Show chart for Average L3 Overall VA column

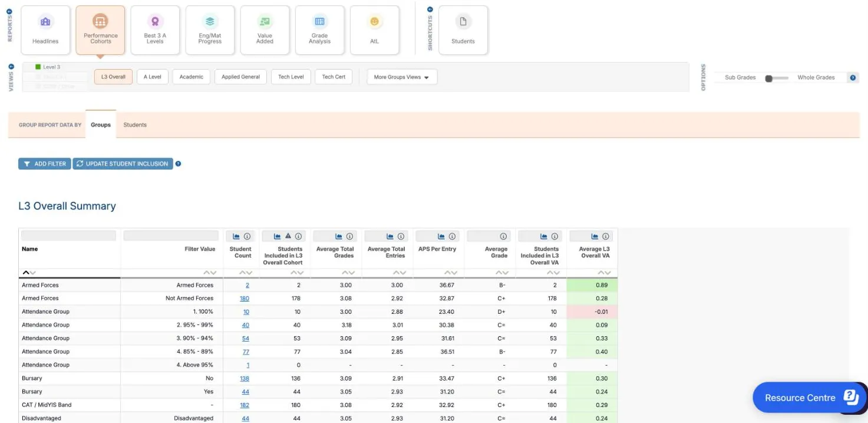coord(595,236)
